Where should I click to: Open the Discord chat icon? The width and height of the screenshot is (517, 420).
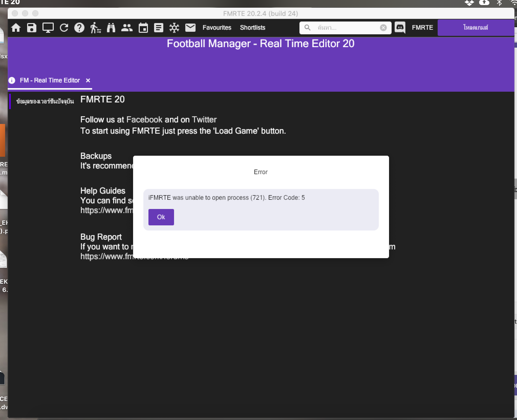coord(400,28)
